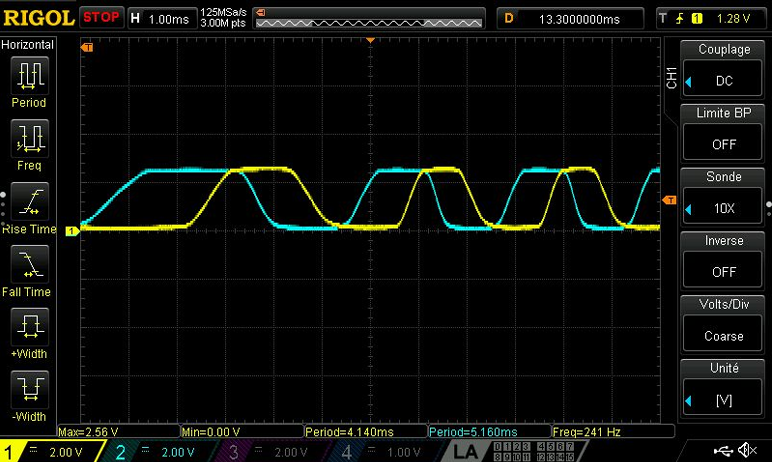Choose the Rise Time measurement icon

29,200
